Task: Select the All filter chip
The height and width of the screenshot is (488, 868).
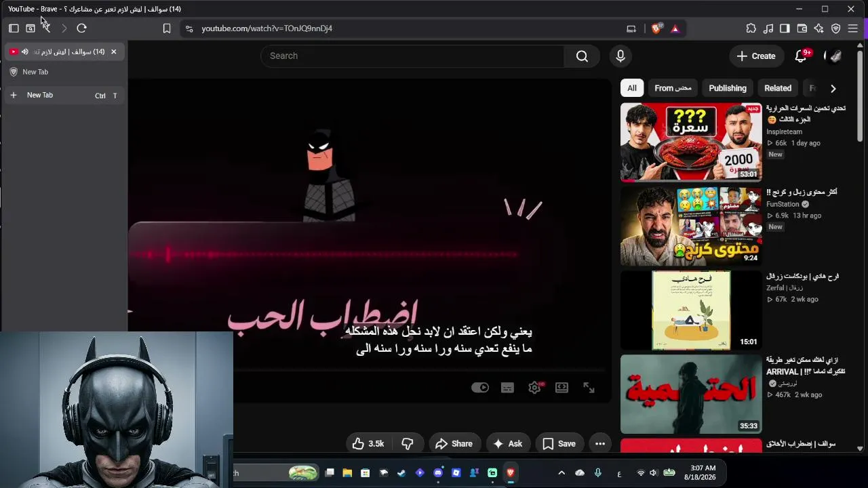Action: [x=632, y=88]
